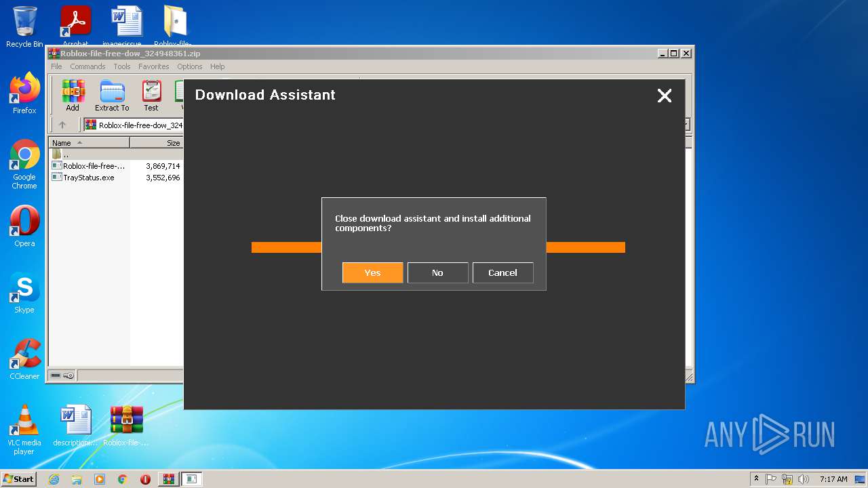Viewport: 868px width, 488px height.
Task: Click the size value 3,552,696
Action: pyautogui.click(x=163, y=178)
